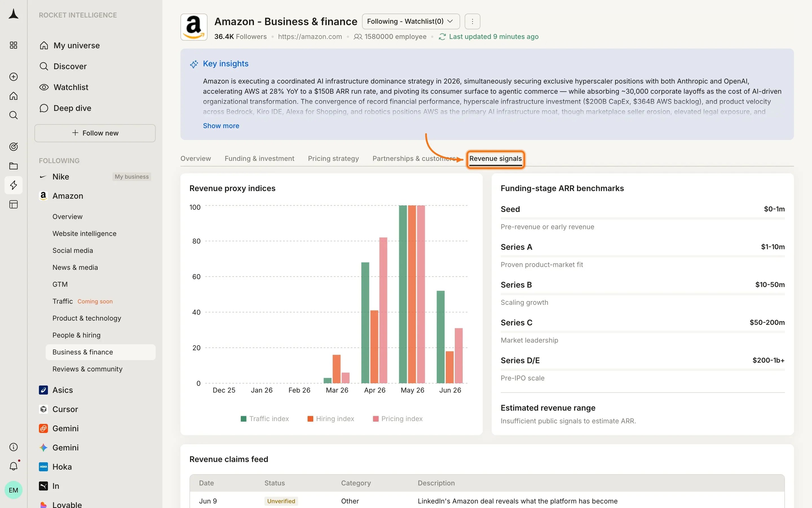This screenshot has width=812, height=508.
Task: Click the Key insights sparkle icon
Action: coord(194,64)
